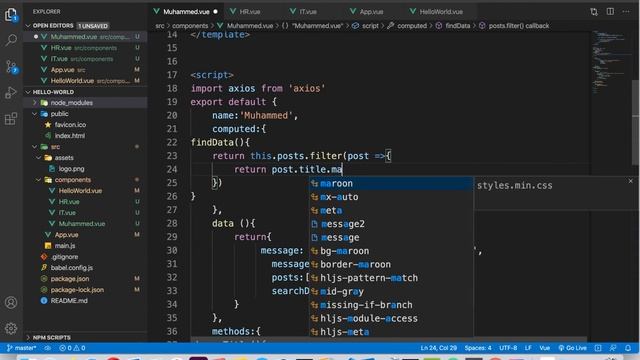640x360 pixels.
Task: Click the errors and warnings count in status bar
Action: pyautogui.click(x=72, y=348)
